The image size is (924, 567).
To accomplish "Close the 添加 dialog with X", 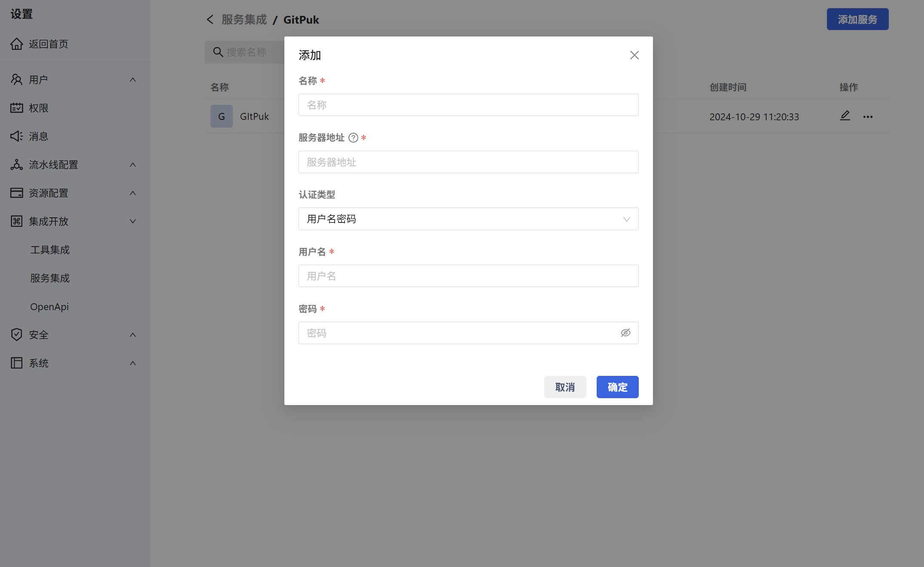I will 634,55.
